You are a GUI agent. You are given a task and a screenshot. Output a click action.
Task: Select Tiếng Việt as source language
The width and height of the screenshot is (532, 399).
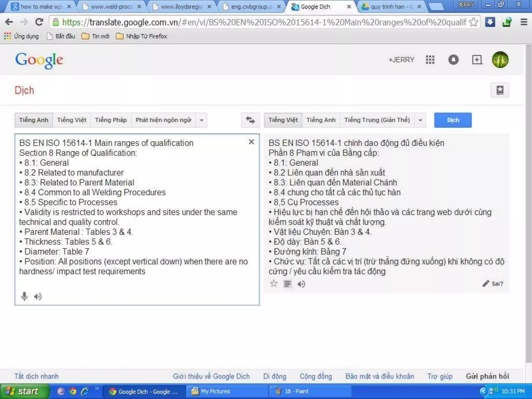pos(72,120)
